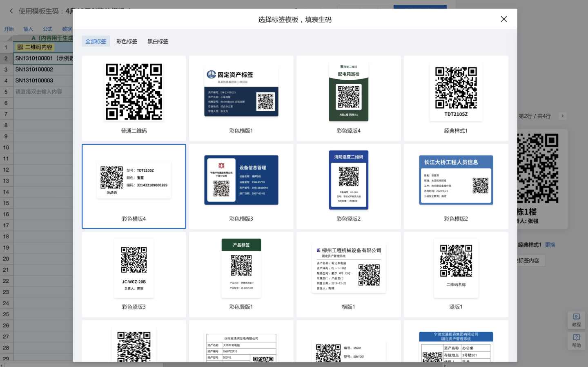Click the blue button in the top bar
The width and height of the screenshot is (588, 367).
click(420, 7)
